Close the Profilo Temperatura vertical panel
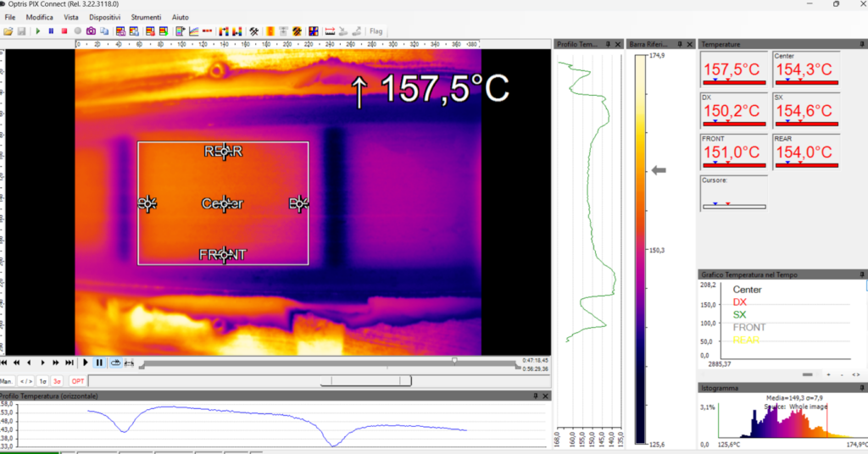The height and width of the screenshot is (454, 868). tap(618, 44)
